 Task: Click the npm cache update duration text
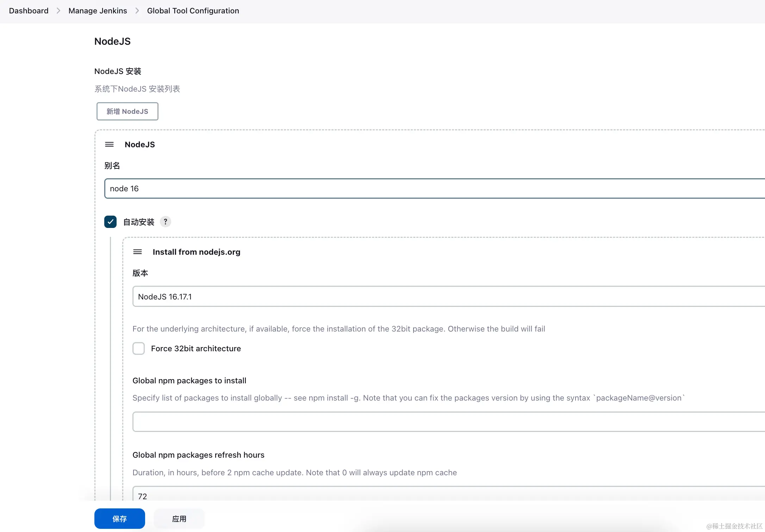(294, 472)
